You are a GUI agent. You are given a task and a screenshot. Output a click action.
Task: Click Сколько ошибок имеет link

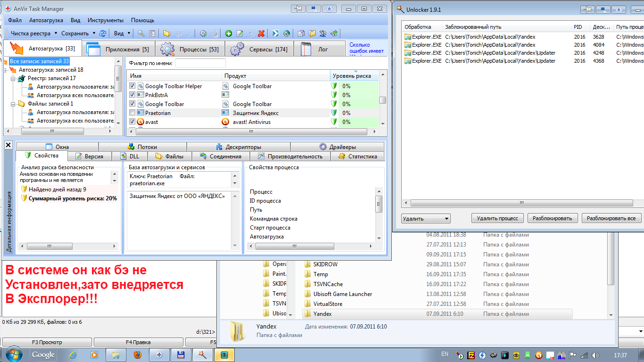[x=366, y=48]
